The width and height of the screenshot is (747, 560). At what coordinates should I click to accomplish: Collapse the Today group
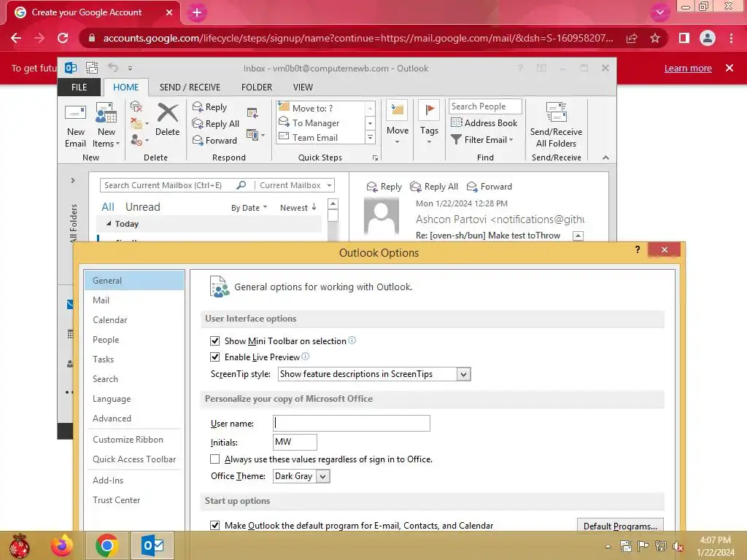[109, 223]
